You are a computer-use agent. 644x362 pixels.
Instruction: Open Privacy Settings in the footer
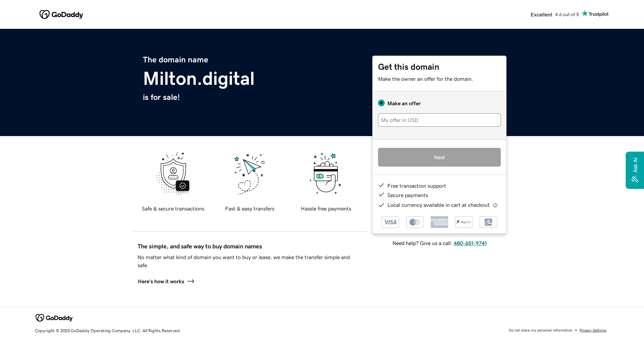point(593,330)
